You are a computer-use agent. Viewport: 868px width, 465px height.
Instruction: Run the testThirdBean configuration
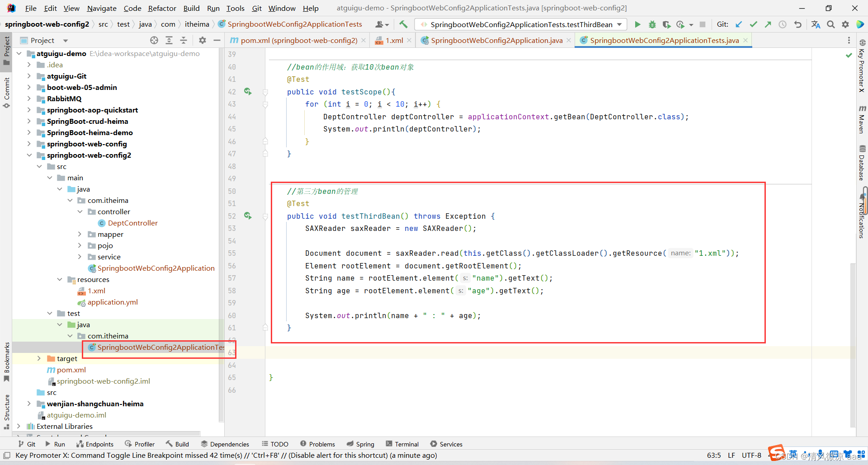pos(637,24)
